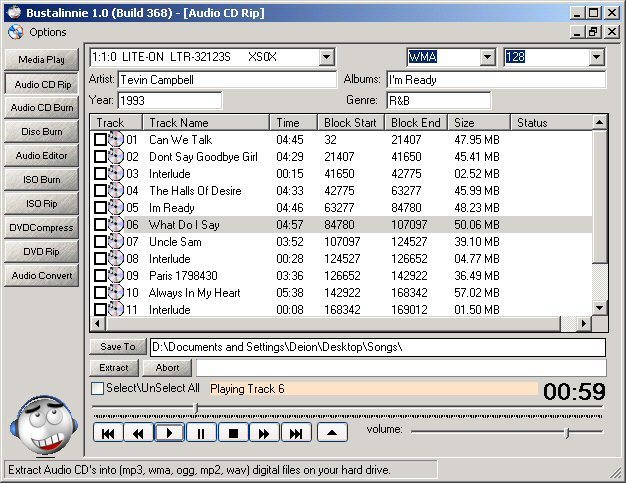The width and height of the screenshot is (626, 483).
Task: Check the box for track 01 Can We Talk
Action: [100, 140]
